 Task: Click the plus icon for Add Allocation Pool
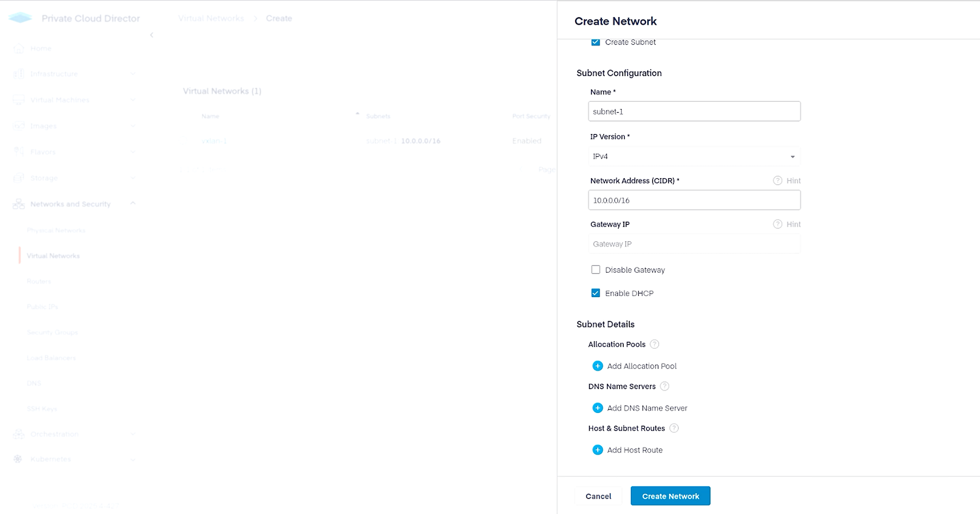(x=597, y=366)
